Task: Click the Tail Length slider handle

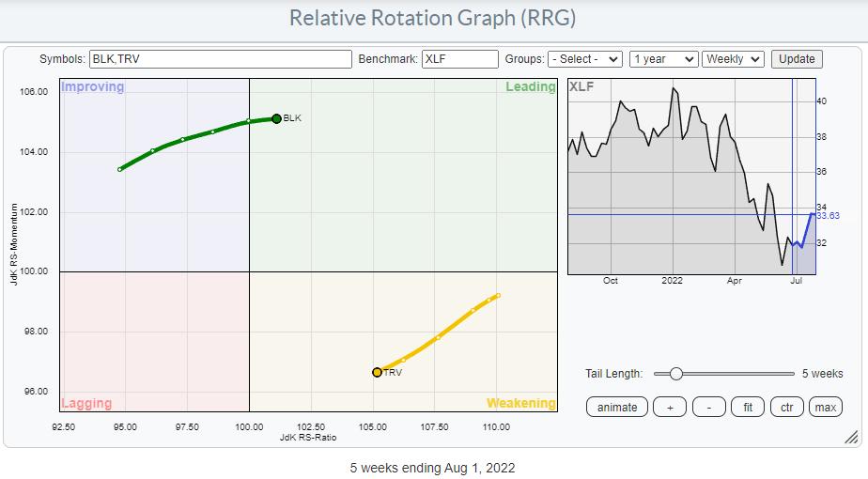Action: (675, 374)
